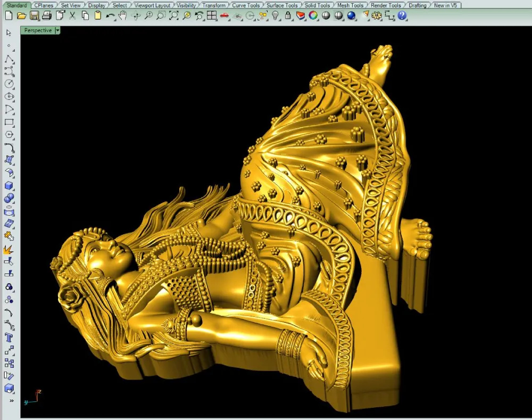Switch to the Display toolbar tab

tap(97, 5)
